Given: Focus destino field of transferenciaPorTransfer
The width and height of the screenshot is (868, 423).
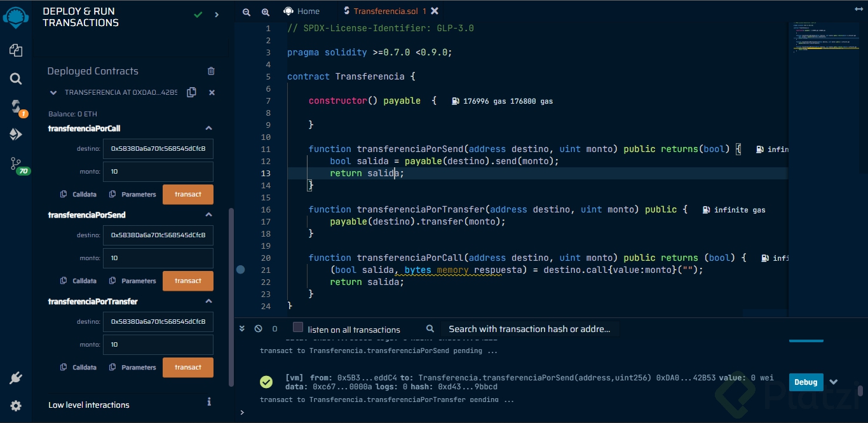Looking at the screenshot, I should click(x=158, y=321).
